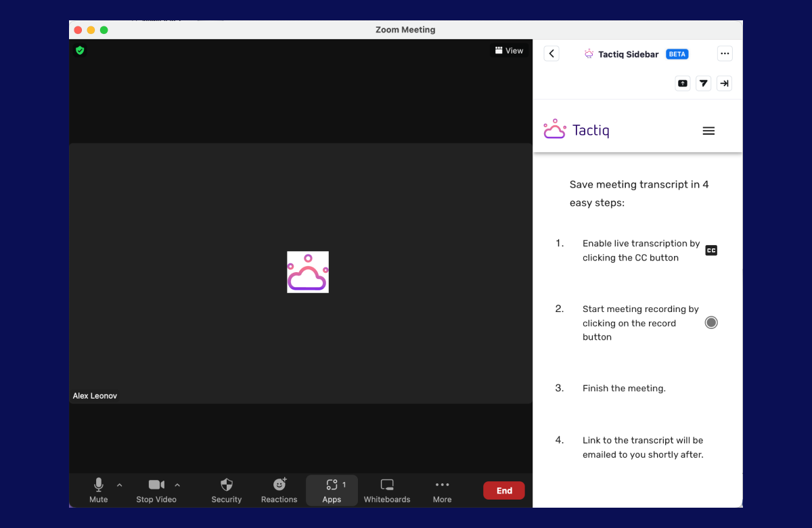Stop Video with the camera icon
The width and height of the screenshot is (812, 528).
pos(156,490)
